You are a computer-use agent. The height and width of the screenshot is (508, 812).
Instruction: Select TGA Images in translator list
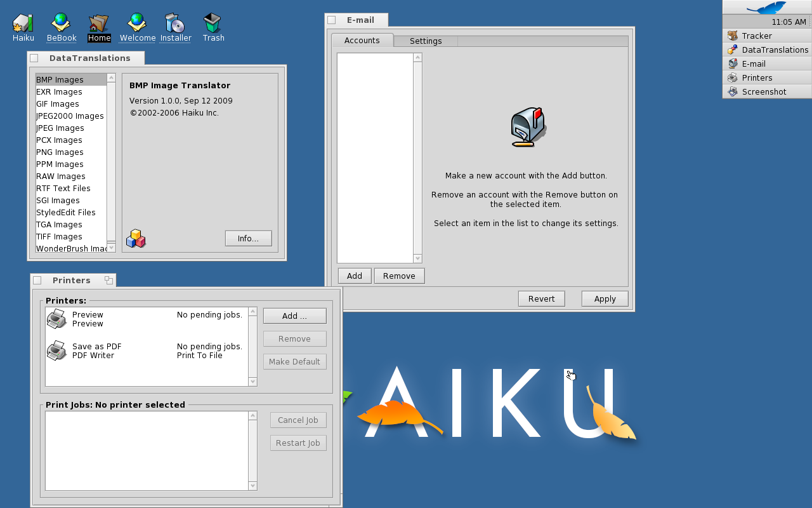tap(71, 224)
